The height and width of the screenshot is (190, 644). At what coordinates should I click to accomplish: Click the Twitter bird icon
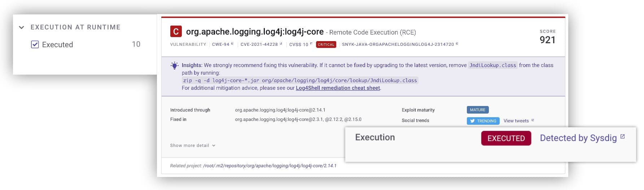pos(472,121)
